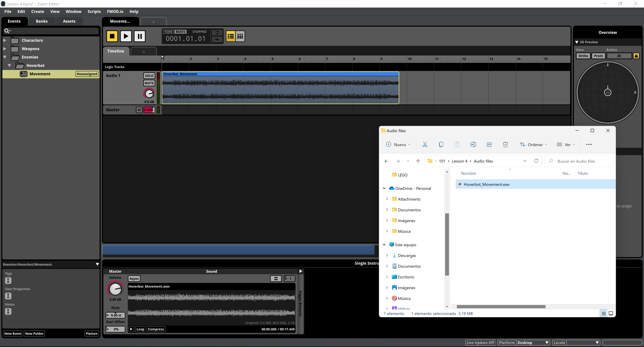Click Delete trash icon in Explorer
644x347 pixels.
pyautogui.click(x=505, y=145)
